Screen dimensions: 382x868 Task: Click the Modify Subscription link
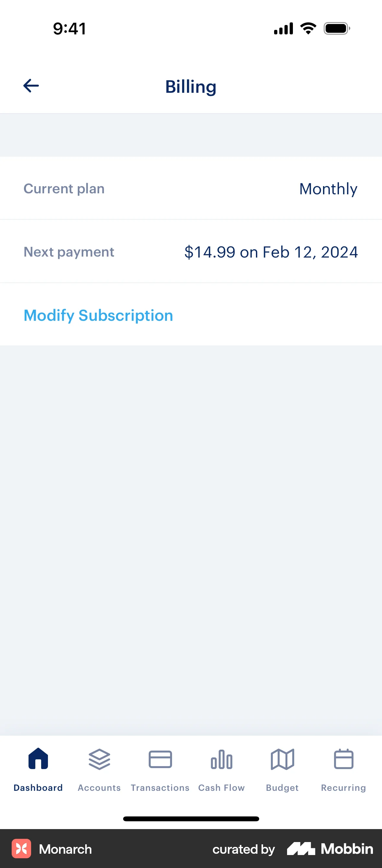(x=98, y=315)
